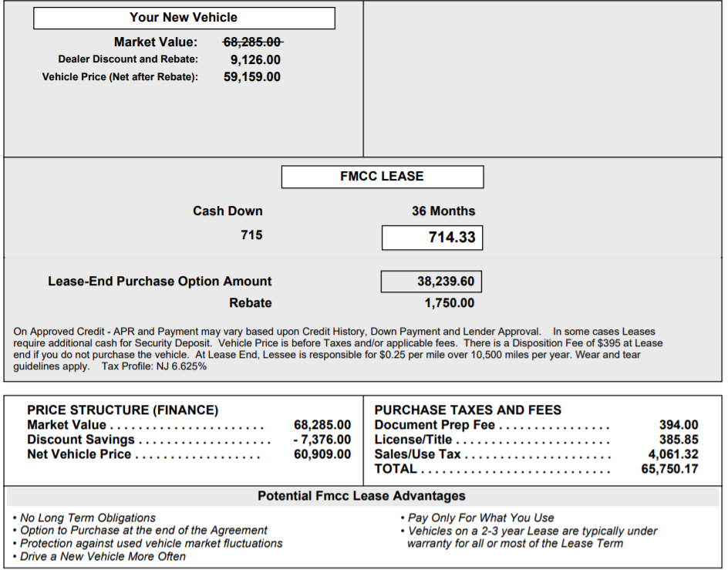Select the 36 Months term label
Screen dimensions: 728x570
pyautogui.click(x=443, y=211)
